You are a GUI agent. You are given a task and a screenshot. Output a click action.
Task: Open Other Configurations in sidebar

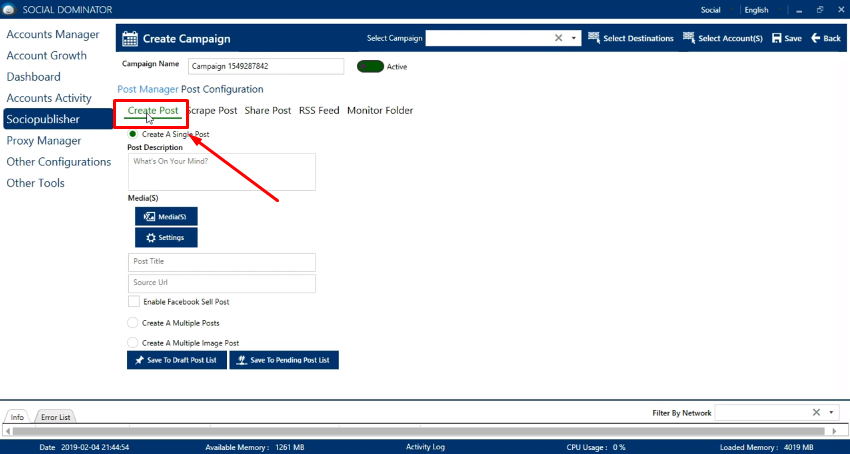click(x=59, y=162)
